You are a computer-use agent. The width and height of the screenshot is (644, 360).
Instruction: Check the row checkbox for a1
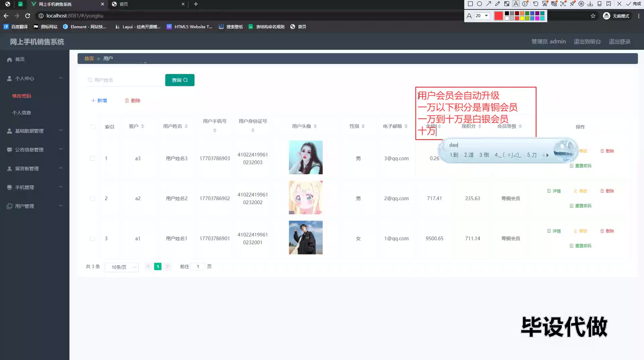(92, 238)
